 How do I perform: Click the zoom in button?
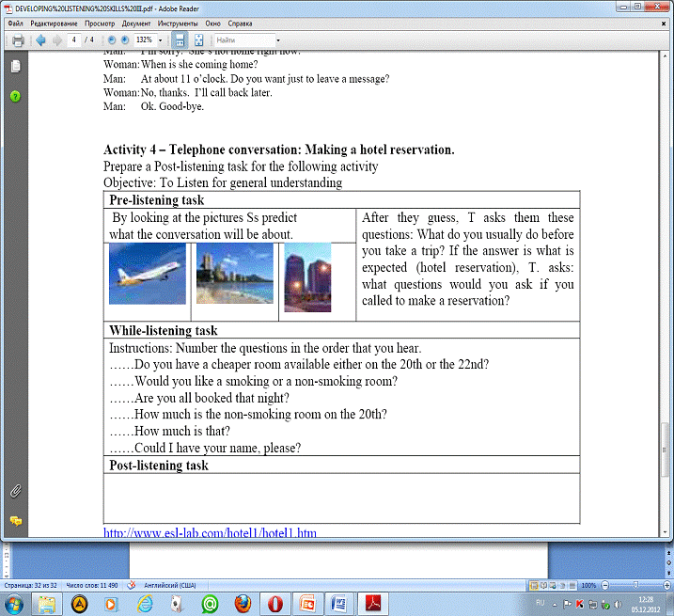click(125, 40)
